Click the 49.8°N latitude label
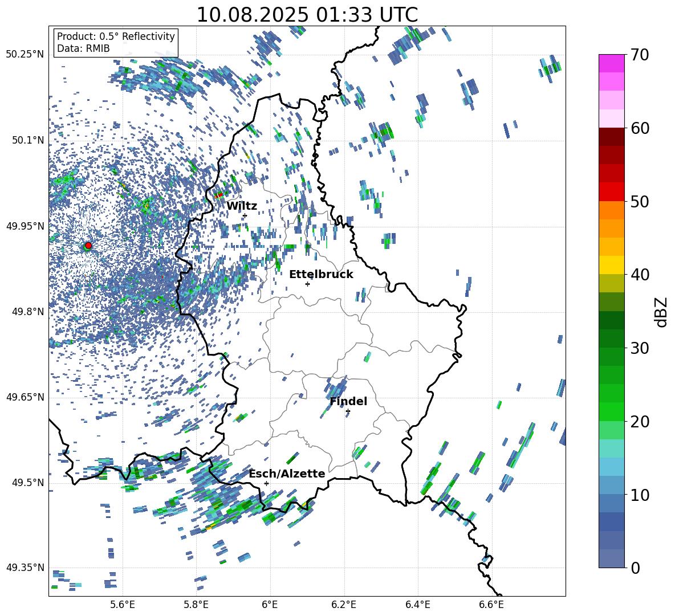The width and height of the screenshot is (675, 616). tap(29, 311)
